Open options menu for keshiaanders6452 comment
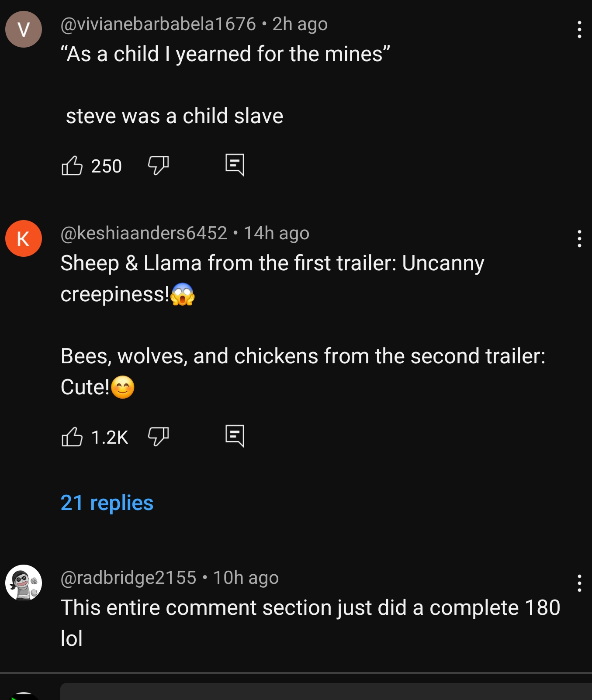This screenshot has height=700, width=592. pyautogui.click(x=579, y=239)
